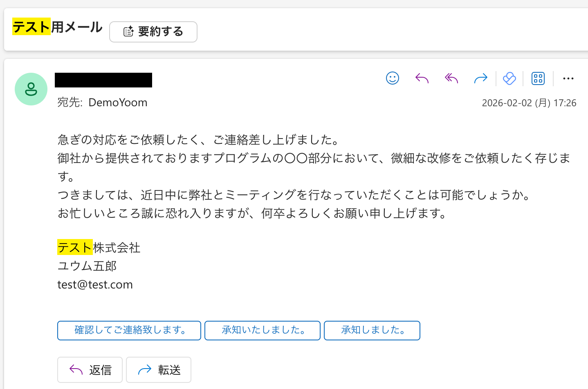Open the apps grid icon
This screenshot has width=588, height=389.
538,78
